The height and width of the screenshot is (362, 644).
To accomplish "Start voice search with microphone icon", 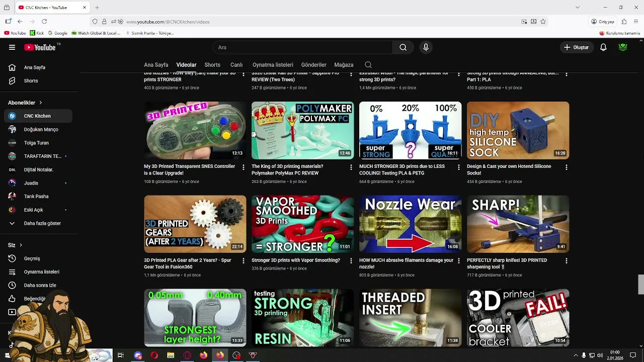I will click(x=426, y=47).
